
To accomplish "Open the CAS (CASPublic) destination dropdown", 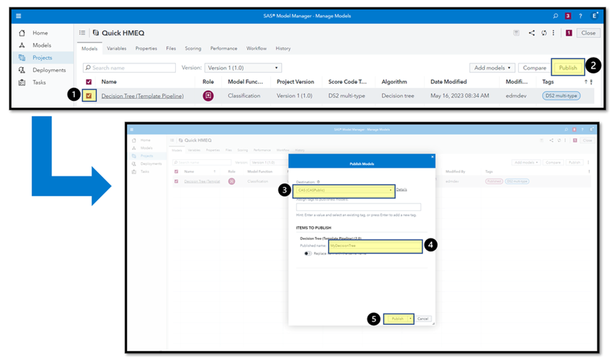I will pos(344,190).
